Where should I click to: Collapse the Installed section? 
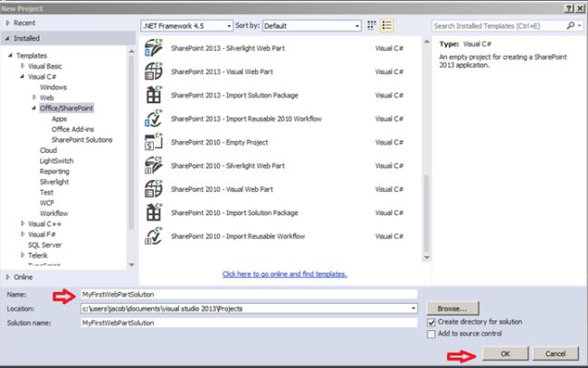point(7,38)
